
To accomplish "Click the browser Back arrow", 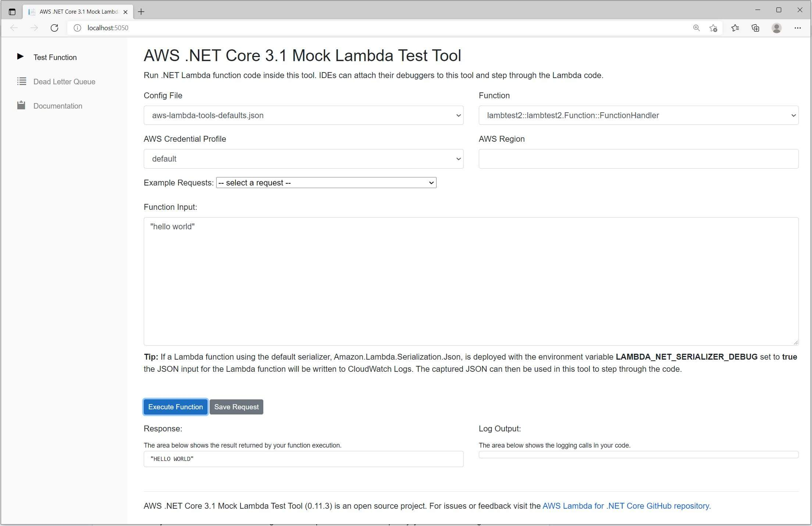I will tap(14, 28).
